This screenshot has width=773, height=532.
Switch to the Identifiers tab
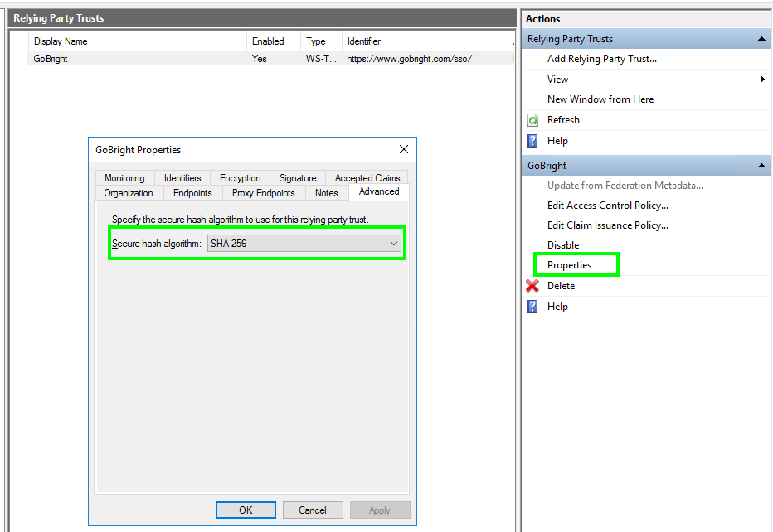click(182, 178)
